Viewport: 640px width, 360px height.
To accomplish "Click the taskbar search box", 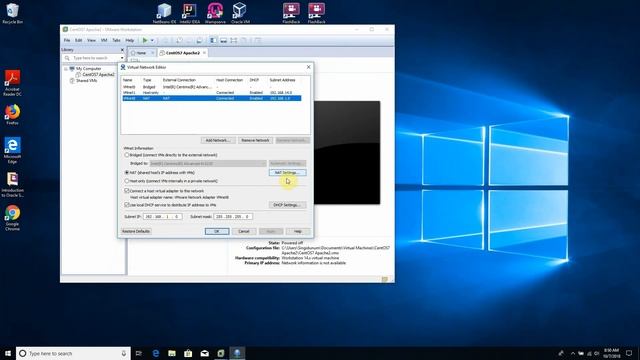I will (73, 353).
